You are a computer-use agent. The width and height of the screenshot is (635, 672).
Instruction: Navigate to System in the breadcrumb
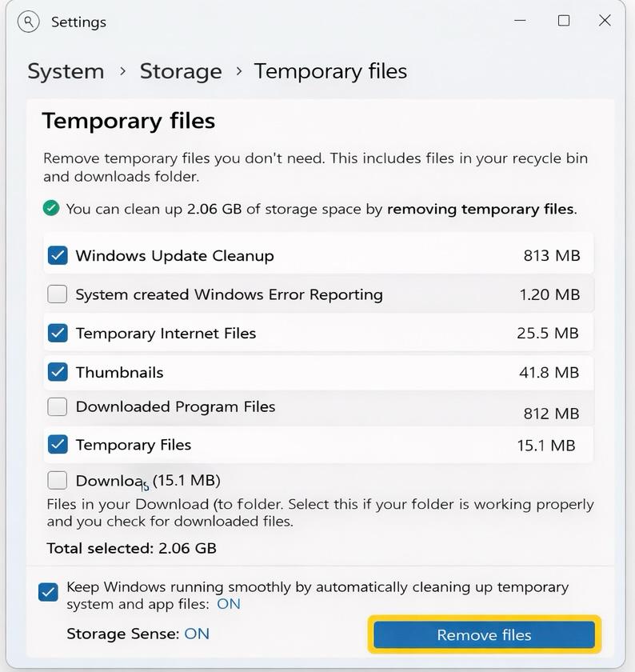pyautogui.click(x=66, y=71)
